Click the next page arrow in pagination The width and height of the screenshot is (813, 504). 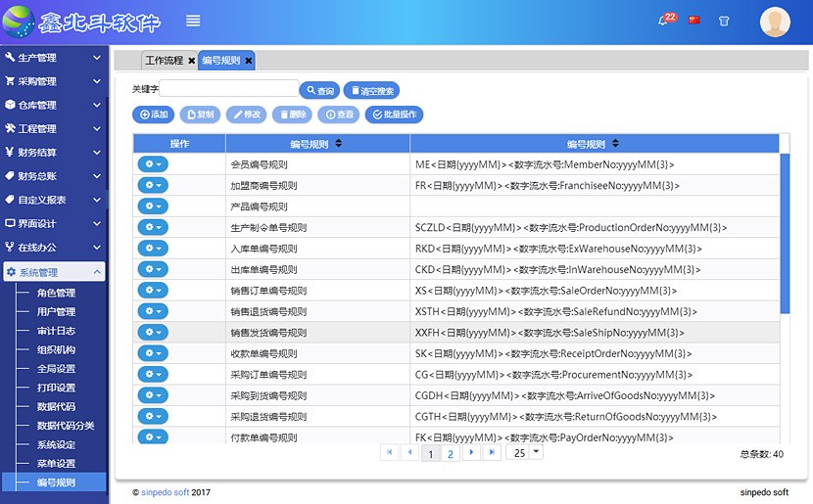[471, 452]
